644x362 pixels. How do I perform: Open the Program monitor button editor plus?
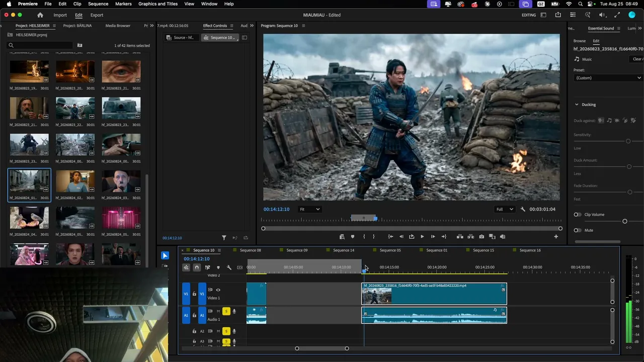pyautogui.click(x=556, y=237)
